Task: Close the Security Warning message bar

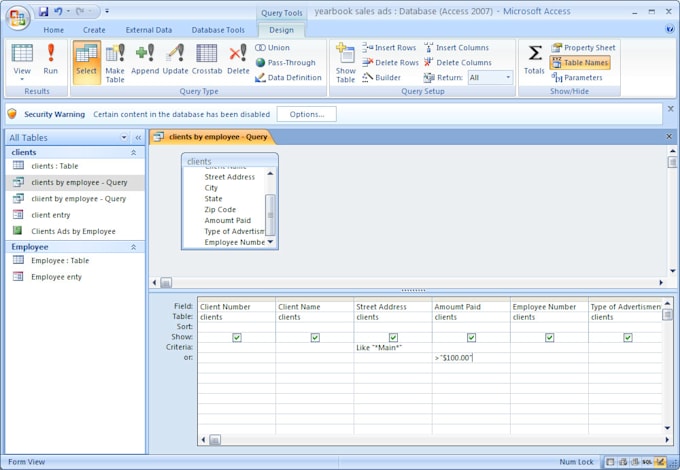Action: click(670, 109)
